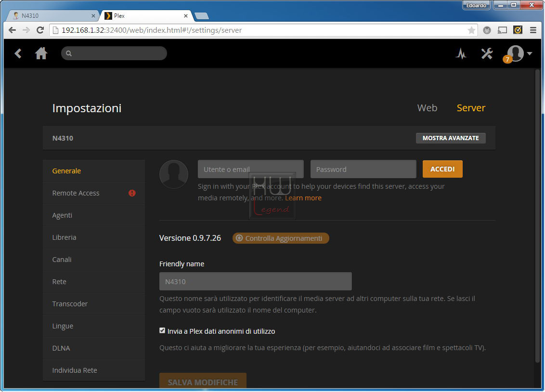545x392 pixels.
Task: Open a new browser tab
Action: tap(202, 16)
